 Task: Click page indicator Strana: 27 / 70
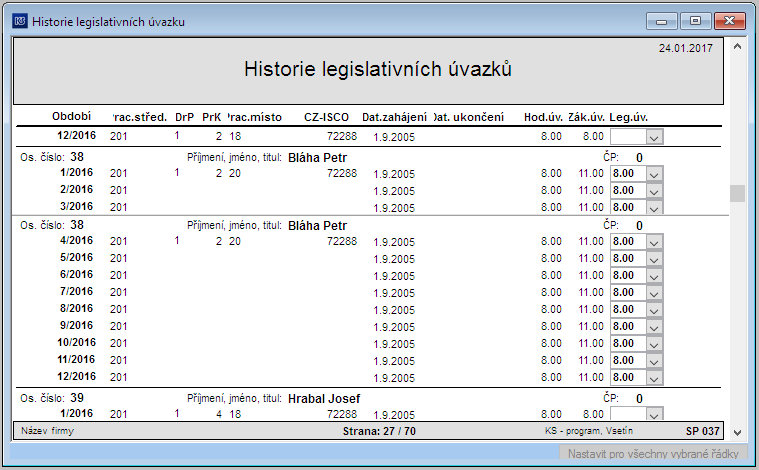tap(379, 431)
